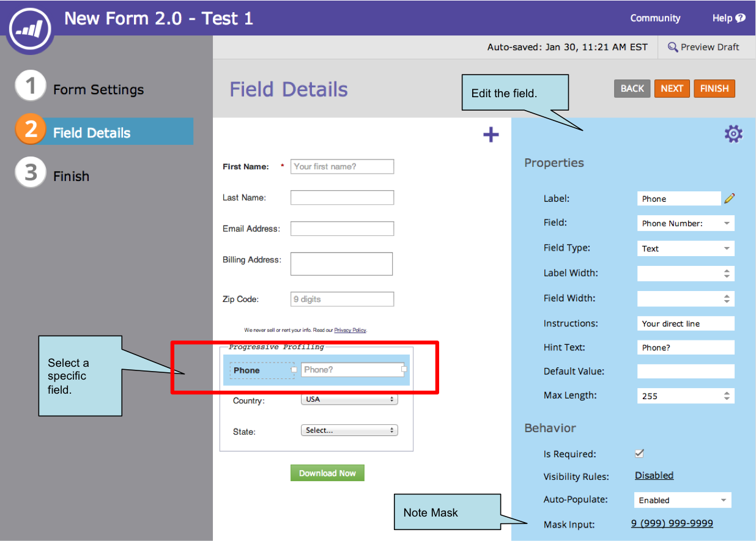756x541 pixels.
Task: Click the Visibility Rules Disabled link
Action: pos(654,476)
